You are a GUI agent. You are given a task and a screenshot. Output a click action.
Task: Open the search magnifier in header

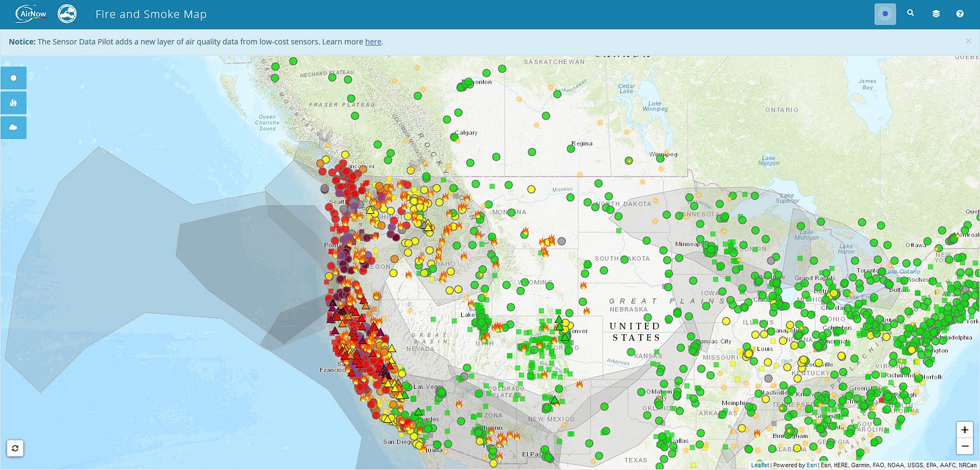coord(911,13)
